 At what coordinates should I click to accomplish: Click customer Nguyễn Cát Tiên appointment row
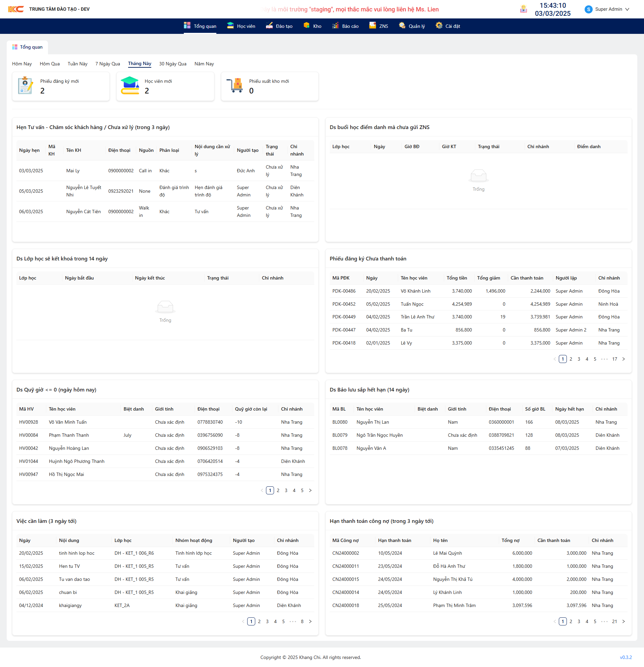click(165, 211)
